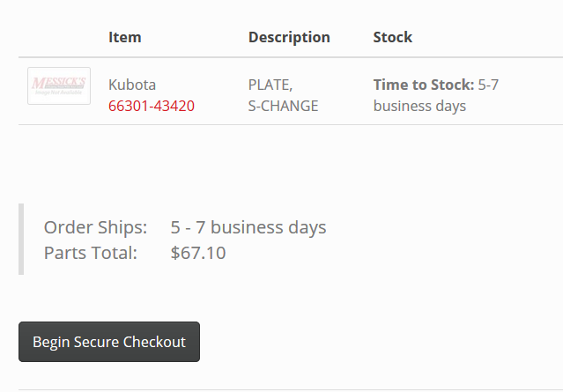Click the $67.10 parts total amount
This screenshot has height=392, width=563.
pyautogui.click(x=198, y=253)
